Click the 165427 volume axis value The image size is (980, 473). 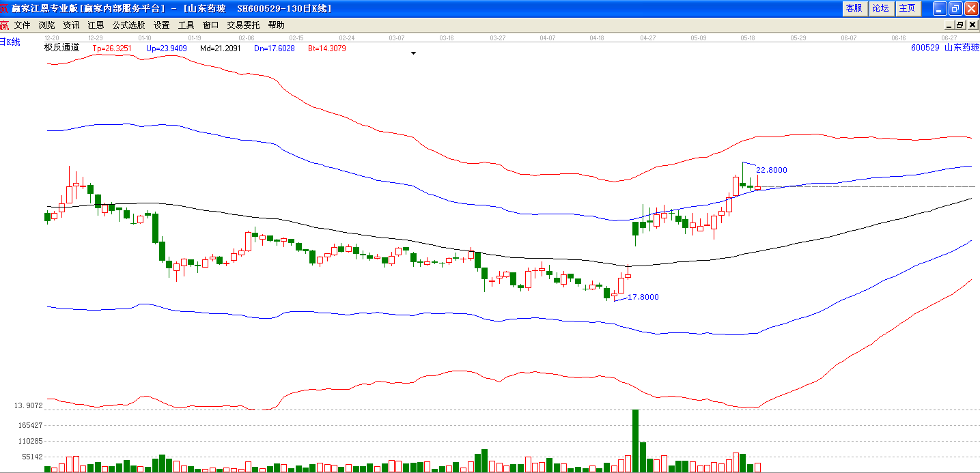click(x=31, y=425)
